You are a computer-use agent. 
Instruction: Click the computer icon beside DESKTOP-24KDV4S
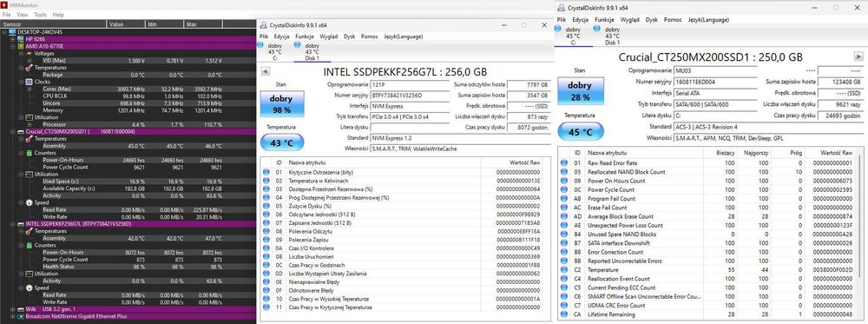13,31
